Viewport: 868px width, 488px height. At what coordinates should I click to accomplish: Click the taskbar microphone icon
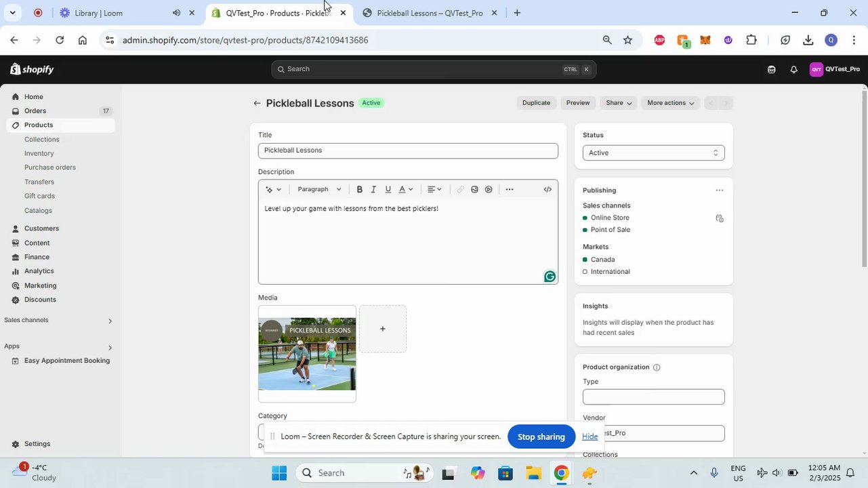click(714, 473)
